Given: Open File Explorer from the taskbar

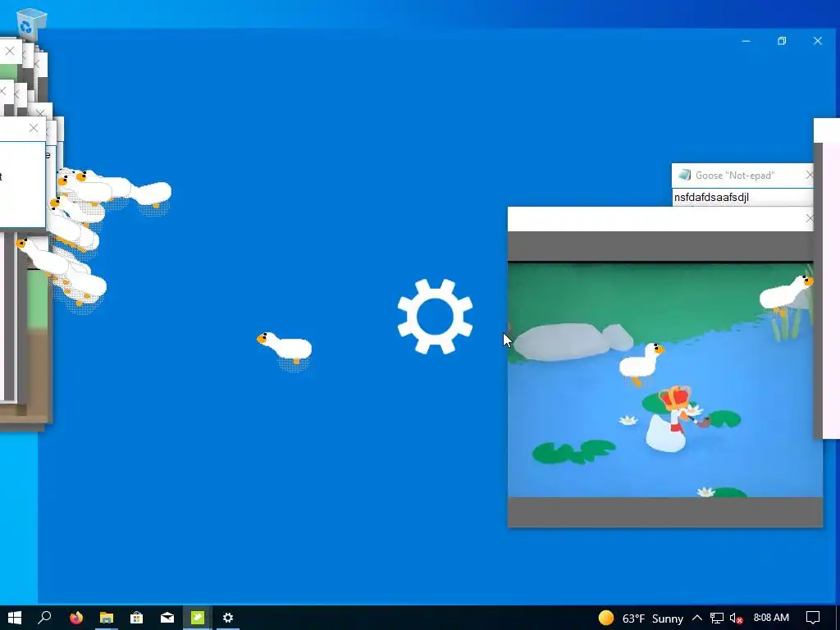Looking at the screenshot, I should [x=106, y=618].
